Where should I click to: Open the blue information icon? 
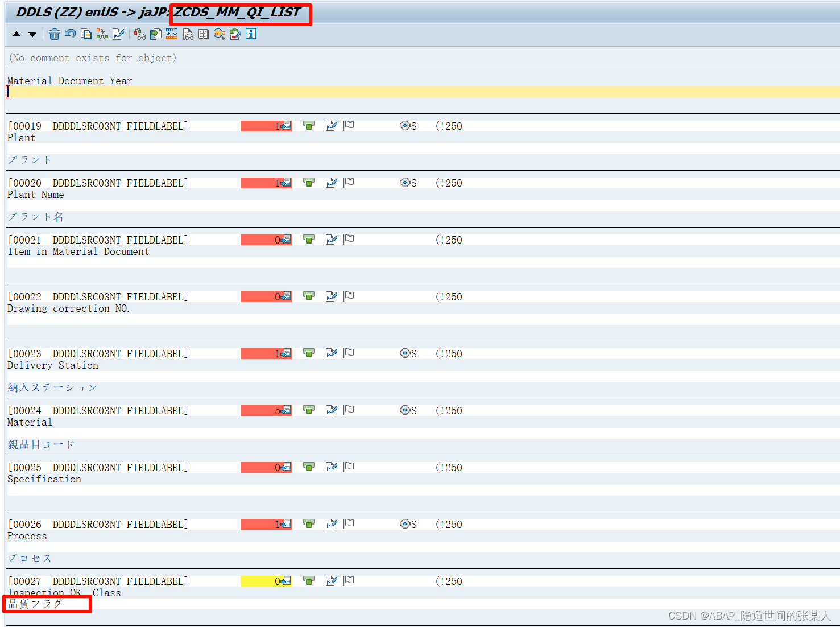pos(251,34)
